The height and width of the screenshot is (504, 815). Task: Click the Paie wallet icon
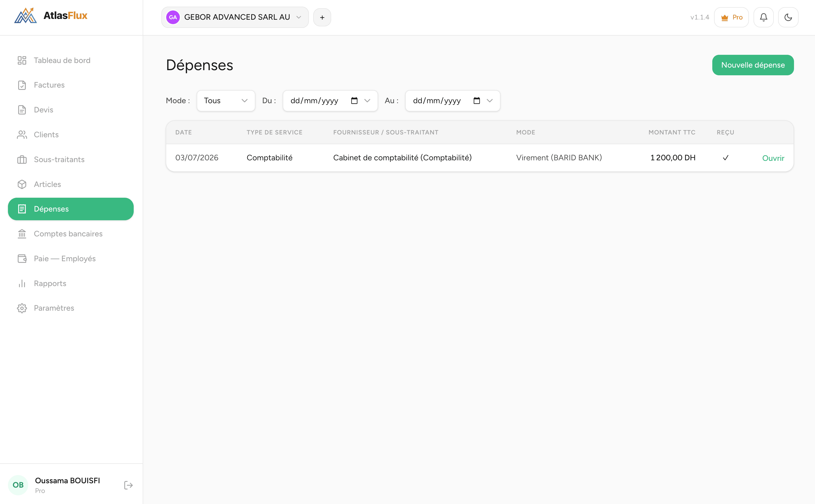tap(22, 259)
